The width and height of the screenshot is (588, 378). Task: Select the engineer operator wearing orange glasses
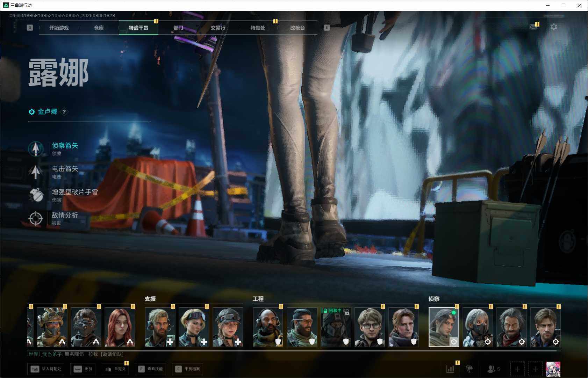coord(302,327)
